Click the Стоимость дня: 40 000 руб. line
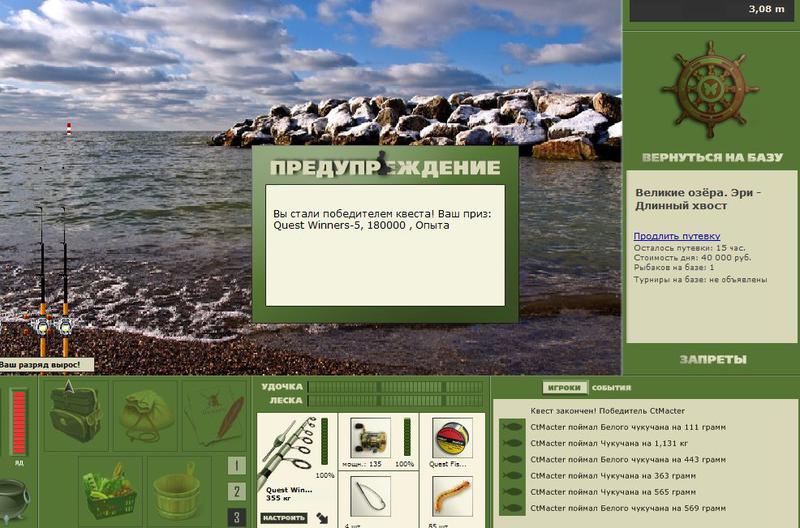 coord(692,258)
